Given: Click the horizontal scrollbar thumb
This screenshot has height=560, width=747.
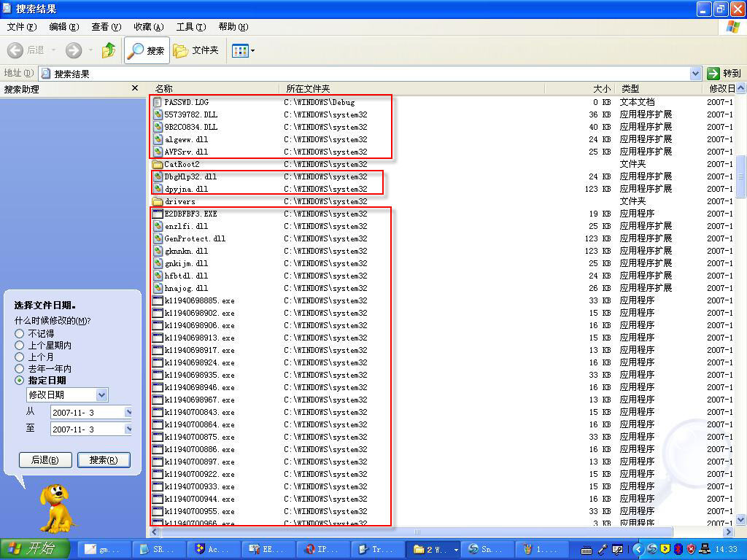Looking at the screenshot, I should 417,532.
